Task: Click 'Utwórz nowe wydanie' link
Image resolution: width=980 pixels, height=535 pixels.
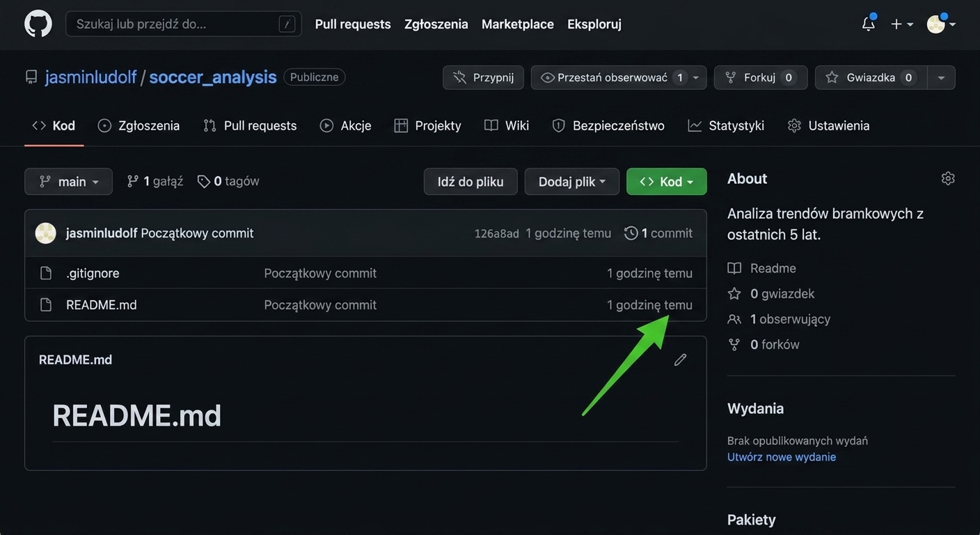Action: (782, 457)
